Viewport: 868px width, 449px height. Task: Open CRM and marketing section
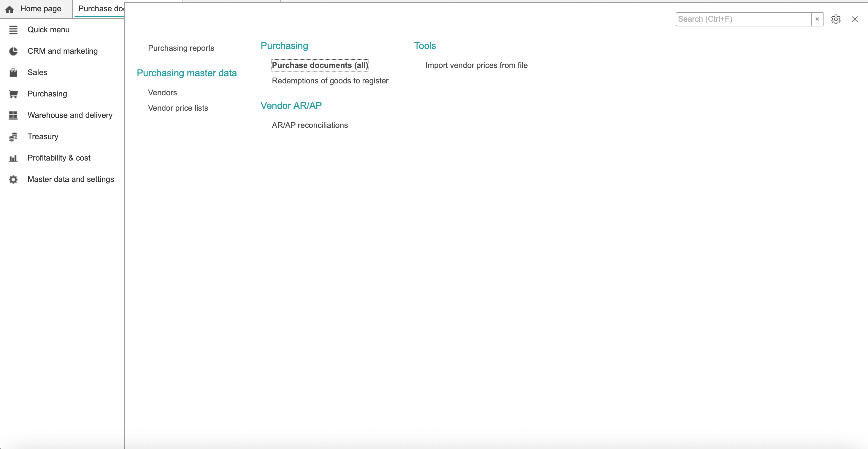click(x=63, y=51)
